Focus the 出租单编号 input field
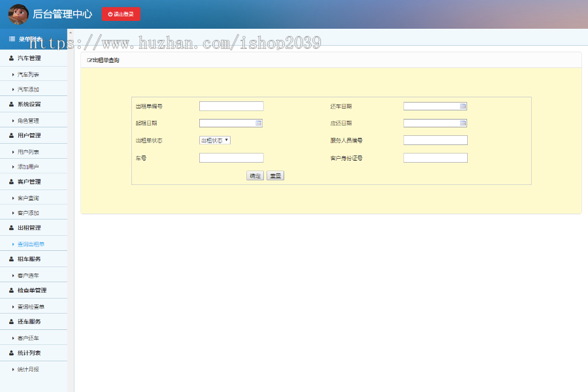Image resolution: width=588 pixels, height=392 pixels. point(231,106)
